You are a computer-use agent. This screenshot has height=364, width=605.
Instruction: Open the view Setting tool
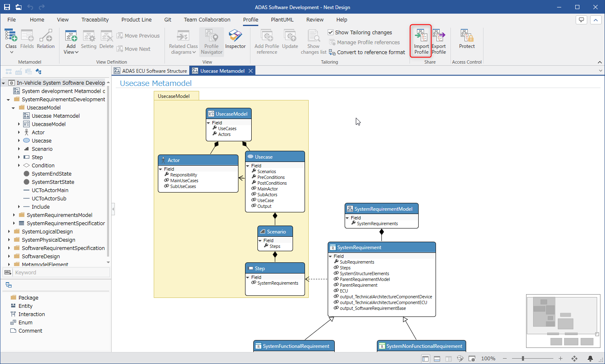point(88,39)
